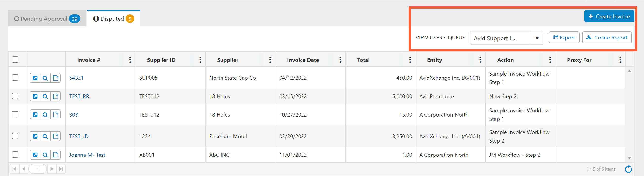The width and height of the screenshot is (644, 176).
Task: Select the Disputed tab
Action: point(114,19)
